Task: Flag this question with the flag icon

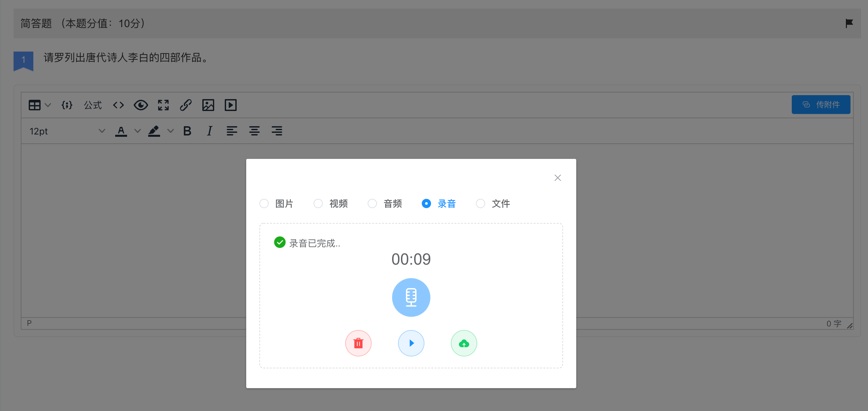Action: 849,23
